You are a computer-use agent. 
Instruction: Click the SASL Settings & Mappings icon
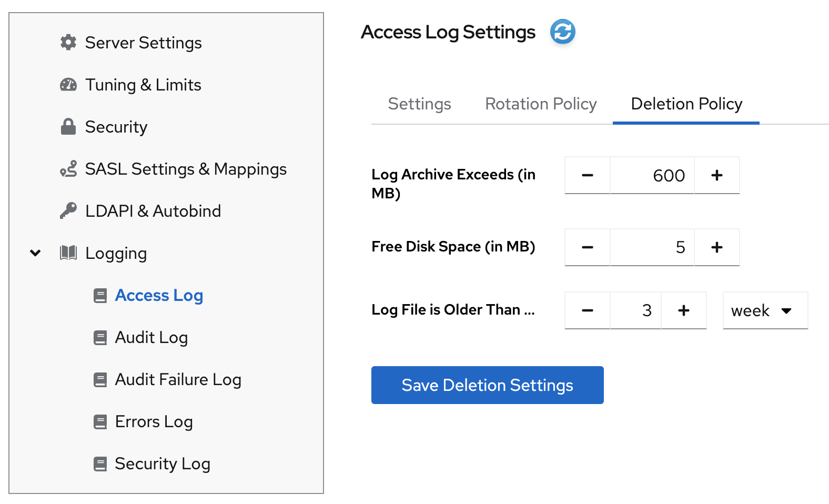coord(68,169)
